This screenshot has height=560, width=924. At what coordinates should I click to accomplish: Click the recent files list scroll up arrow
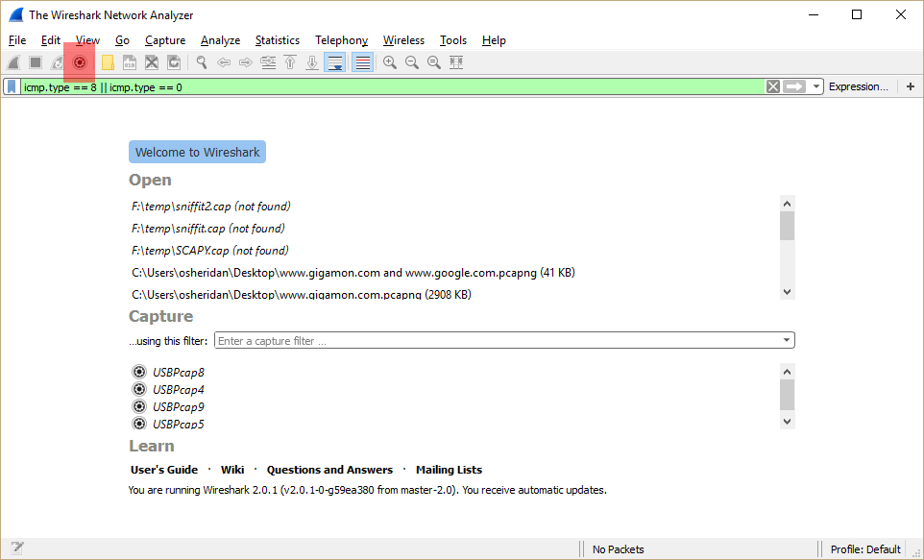coord(787,204)
